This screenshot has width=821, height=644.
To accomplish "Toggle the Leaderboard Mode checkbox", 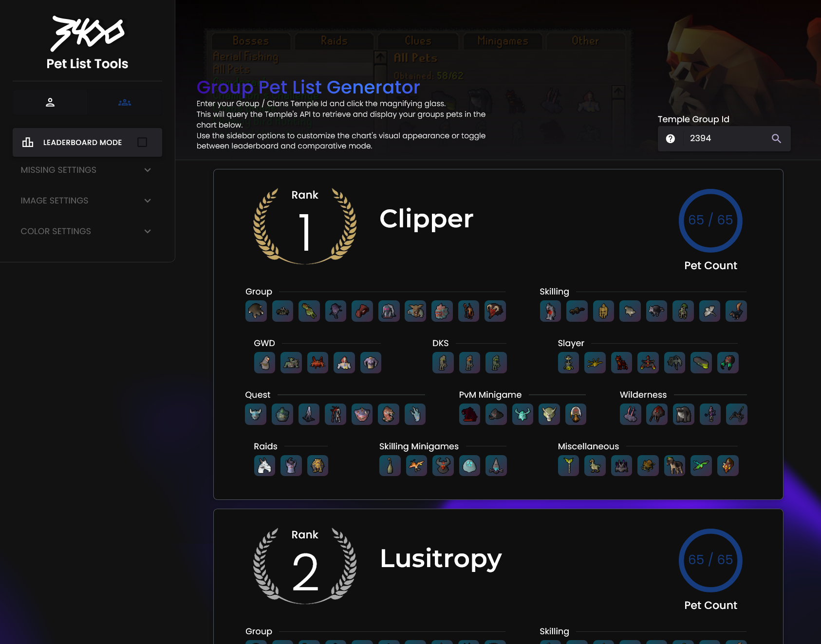I will click(x=142, y=142).
